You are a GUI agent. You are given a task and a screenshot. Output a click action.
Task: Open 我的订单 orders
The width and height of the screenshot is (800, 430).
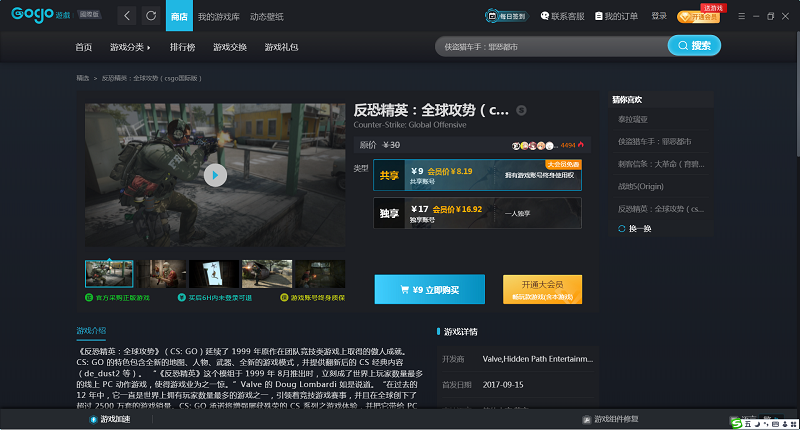(x=616, y=16)
